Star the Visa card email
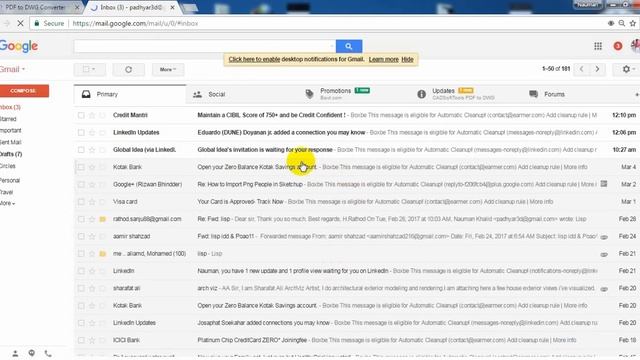640x360 pixels. 92,202
